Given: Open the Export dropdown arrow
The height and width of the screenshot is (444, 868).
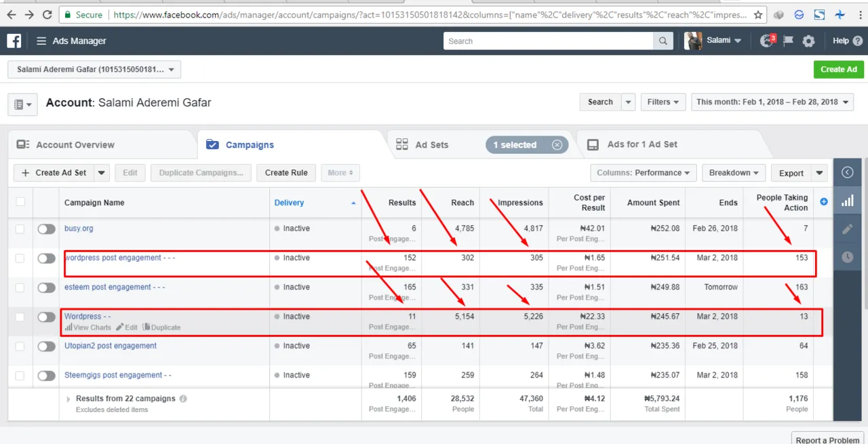Looking at the screenshot, I should (820, 173).
